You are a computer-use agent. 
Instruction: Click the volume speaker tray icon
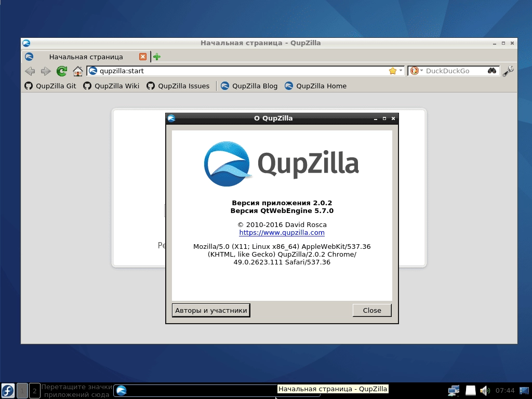pyautogui.click(x=485, y=391)
